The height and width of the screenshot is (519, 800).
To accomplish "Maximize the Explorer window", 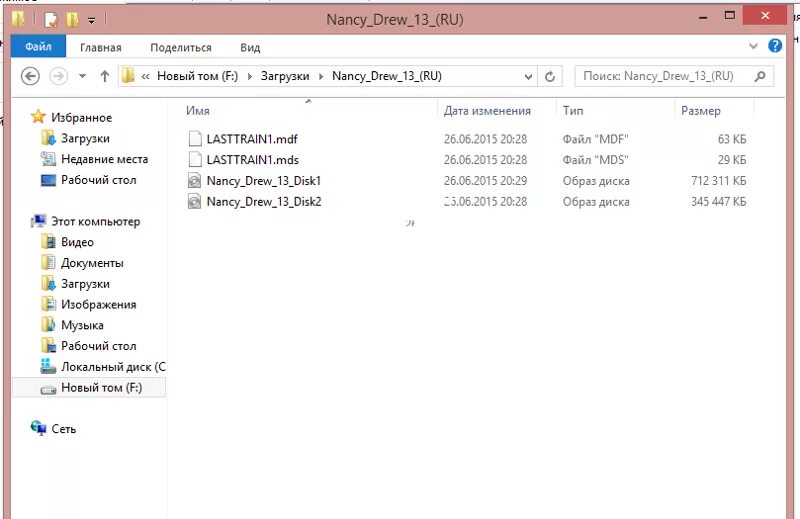I will [730, 16].
